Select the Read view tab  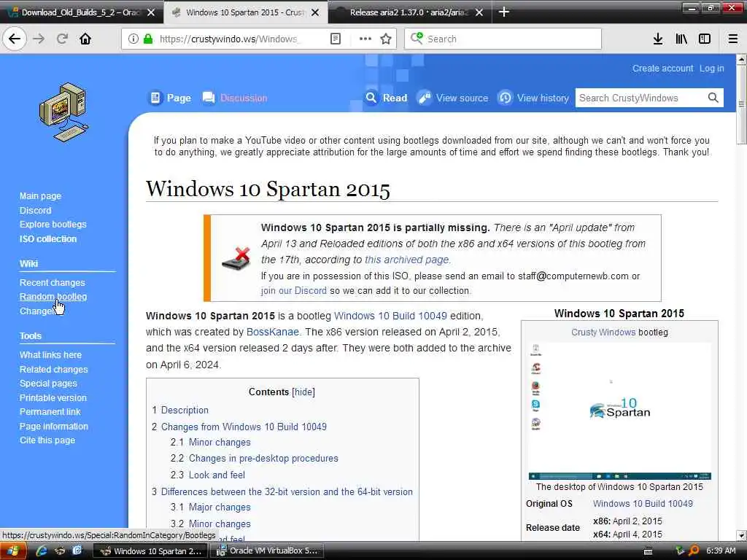pyautogui.click(x=387, y=98)
